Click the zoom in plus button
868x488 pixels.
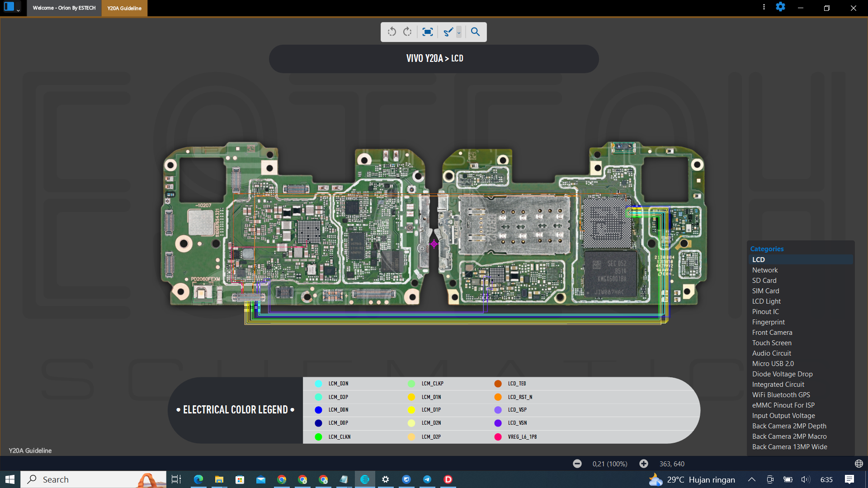(x=643, y=464)
